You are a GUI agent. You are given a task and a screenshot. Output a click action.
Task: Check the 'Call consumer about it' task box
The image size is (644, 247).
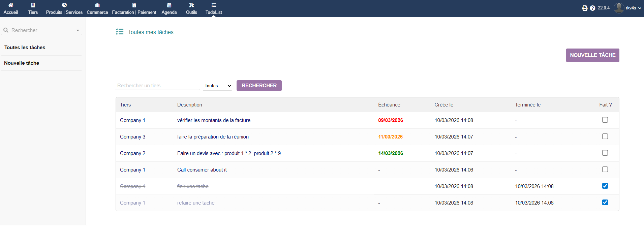(x=605, y=169)
